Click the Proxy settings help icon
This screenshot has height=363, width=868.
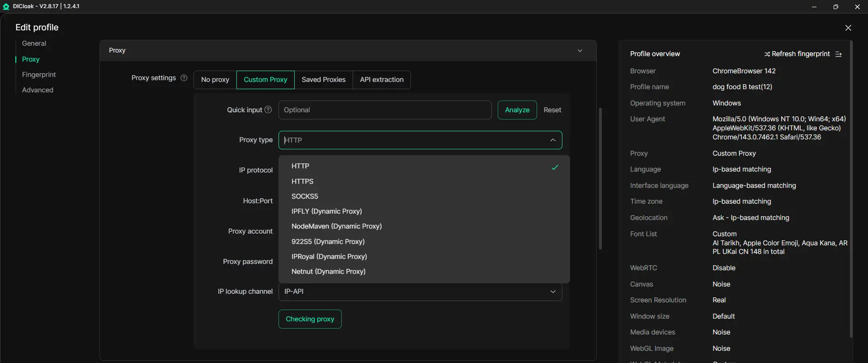pyautogui.click(x=184, y=78)
